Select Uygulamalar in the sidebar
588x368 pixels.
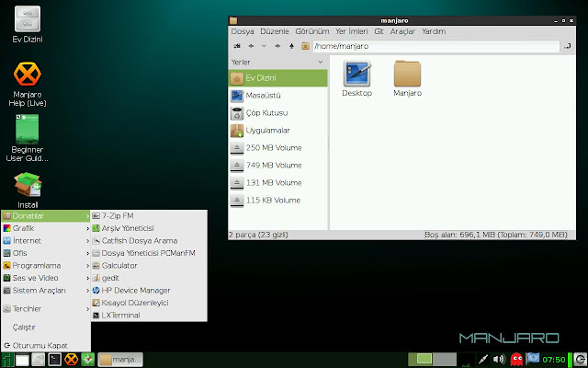[x=277, y=131]
